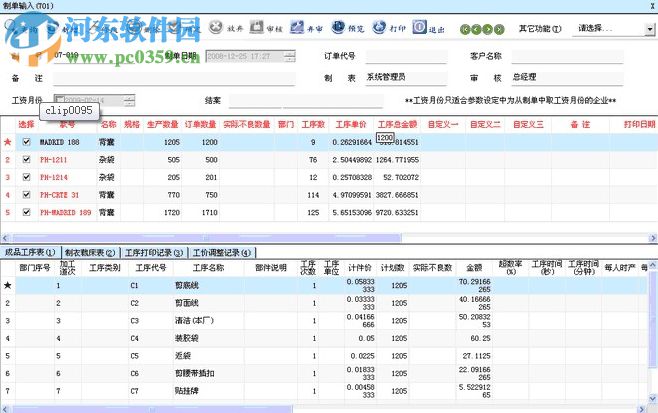658x413 pixels.
Task: Toggle the checkbox for row PH-1214
Action: pos(26,177)
